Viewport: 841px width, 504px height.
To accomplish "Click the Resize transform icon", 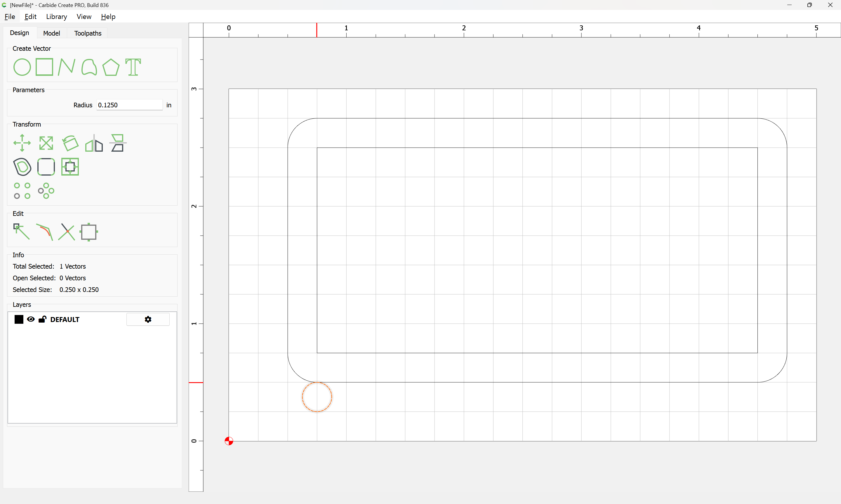I will pyautogui.click(x=46, y=143).
